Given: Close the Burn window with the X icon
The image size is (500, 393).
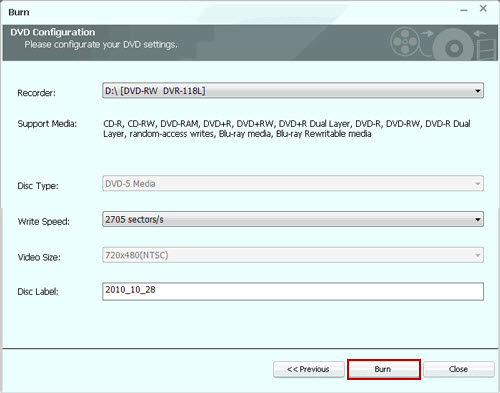Looking at the screenshot, I should point(483,9).
